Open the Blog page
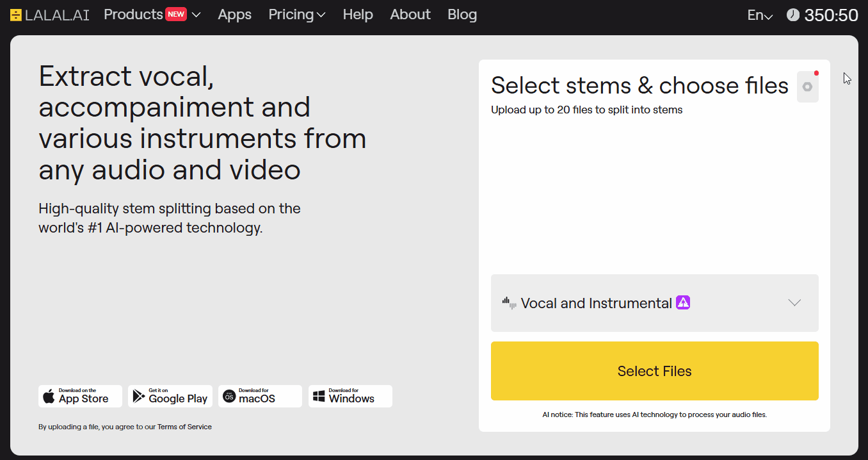The width and height of the screenshot is (868, 460). [462, 15]
